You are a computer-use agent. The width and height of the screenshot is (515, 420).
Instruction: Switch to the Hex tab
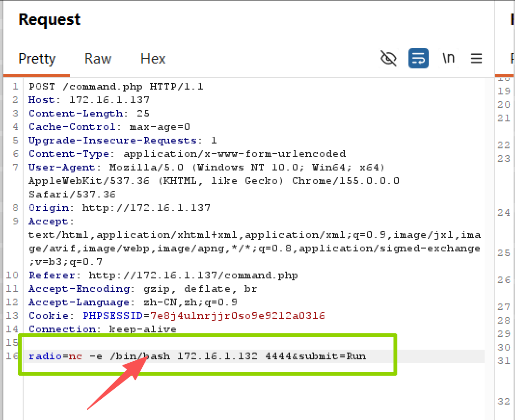click(153, 59)
